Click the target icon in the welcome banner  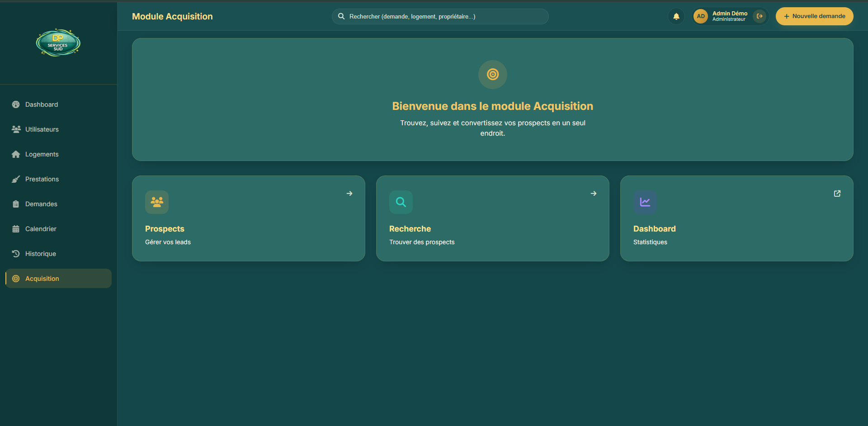pyautogui.click(x=493, y=74)
